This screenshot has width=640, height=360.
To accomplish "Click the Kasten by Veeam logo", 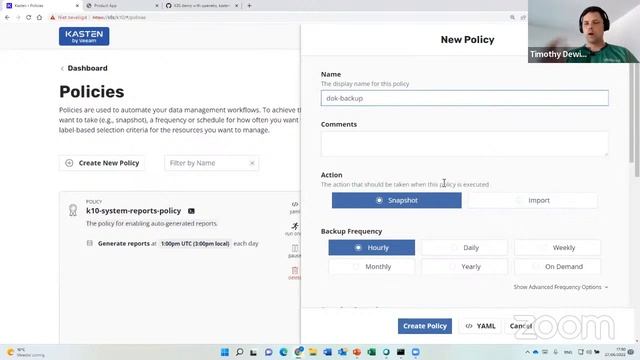I will [x=84, y=36].
